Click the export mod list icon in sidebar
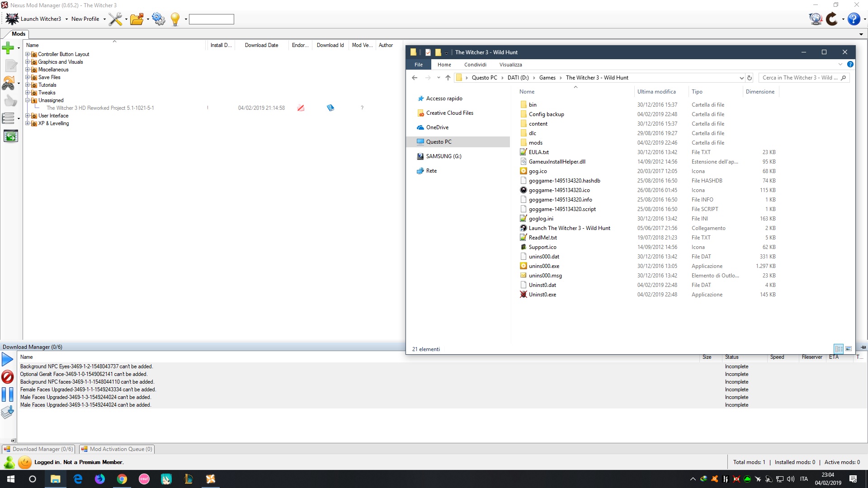The height and width of the screenshot is (488, 868). point(10,136)
